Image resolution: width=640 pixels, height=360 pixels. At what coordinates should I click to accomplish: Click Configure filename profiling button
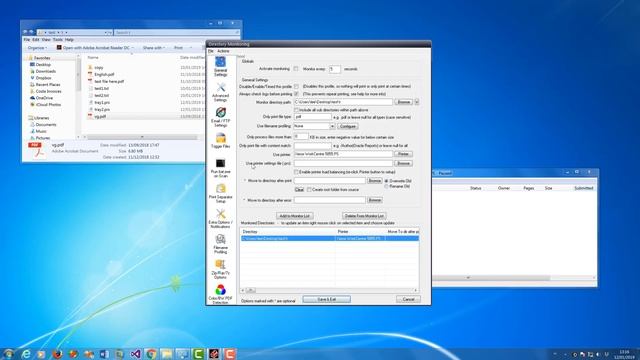tap(348, 127)
